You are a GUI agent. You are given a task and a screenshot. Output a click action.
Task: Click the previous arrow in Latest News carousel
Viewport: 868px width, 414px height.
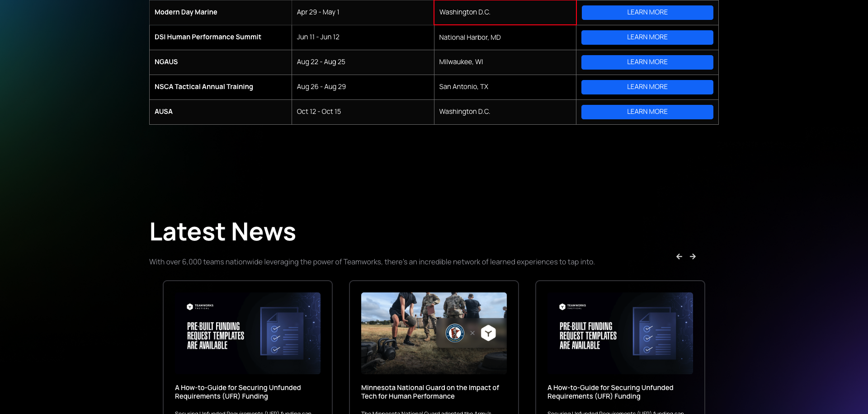click(x=679, y=256)
